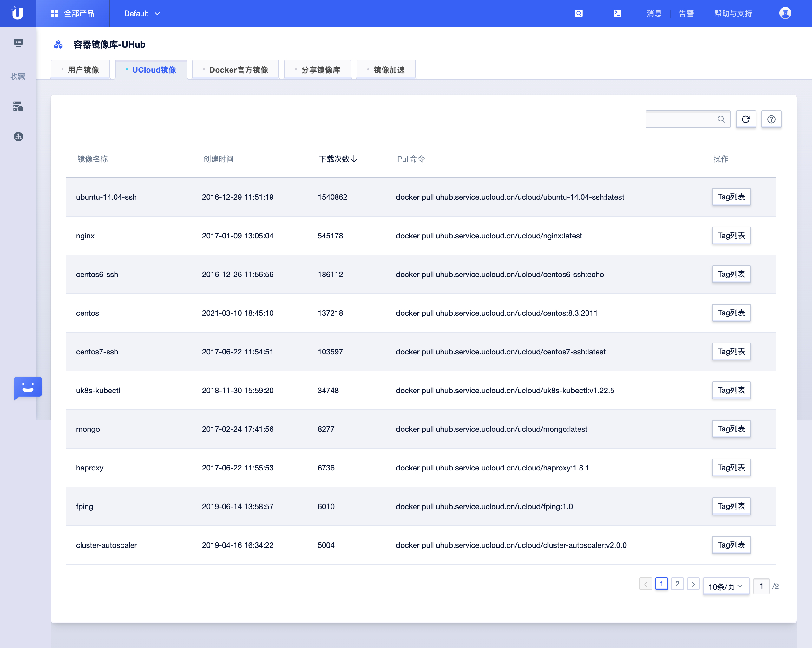Open Tag列表 for ubuntu-14.04-ssh
The width and height of the screenshot is (812, 648).
[731, 197]
